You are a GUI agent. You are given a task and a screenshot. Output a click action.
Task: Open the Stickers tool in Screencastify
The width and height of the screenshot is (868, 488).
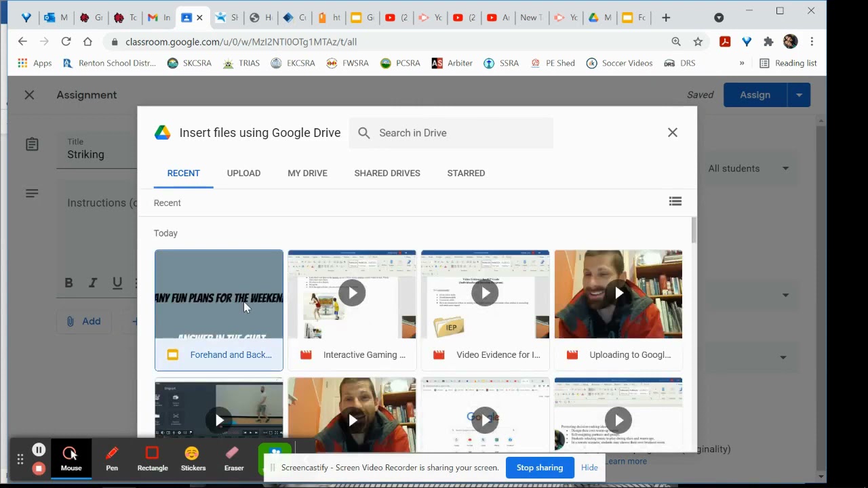pyautogui.click(x=193, y=459)
